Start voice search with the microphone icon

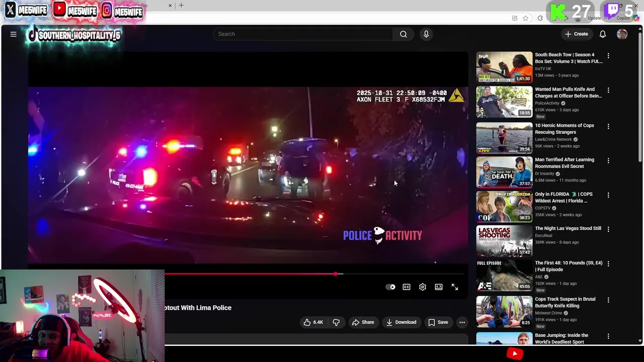pyautogui.click(x=426, y=34)
